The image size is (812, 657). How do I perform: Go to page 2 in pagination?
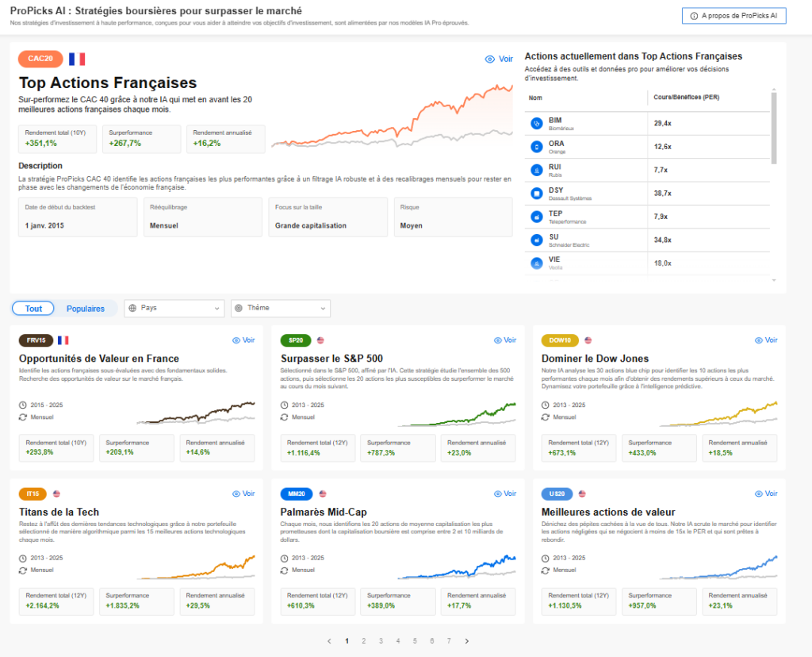coord(363,641)
